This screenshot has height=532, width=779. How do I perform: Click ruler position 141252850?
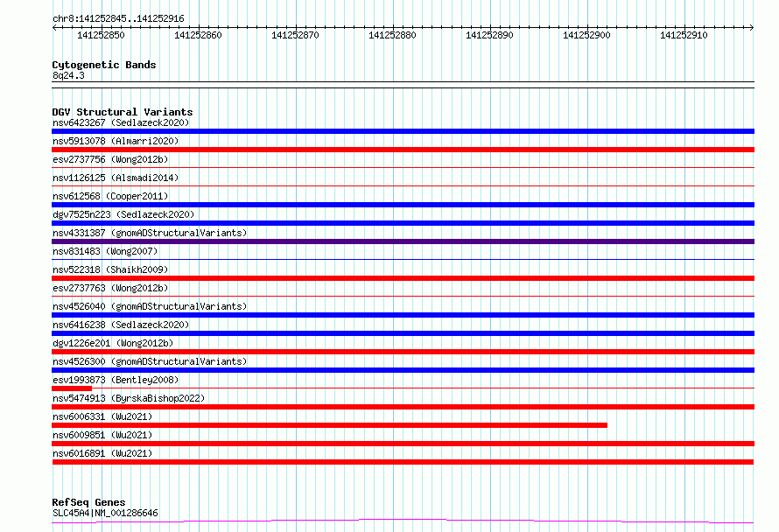tap(101, 35)
